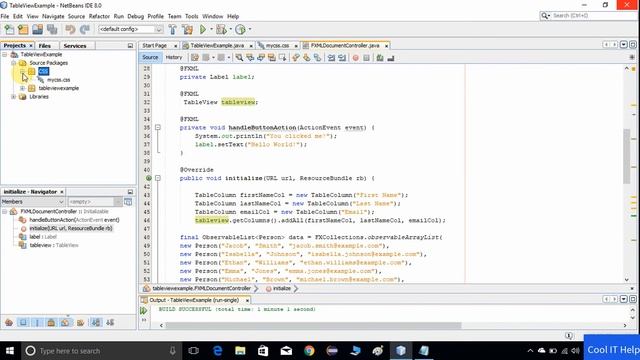640x360 pixels.
Task: Click Re-run icon in Output panel
Action: tap(144, 310)
